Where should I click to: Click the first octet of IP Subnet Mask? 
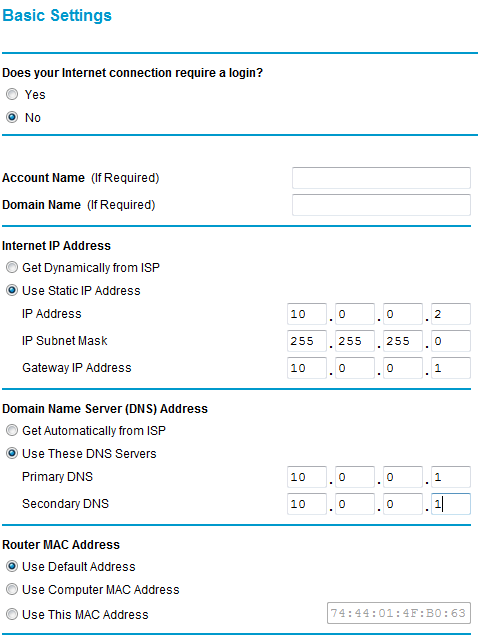(307, 341)
